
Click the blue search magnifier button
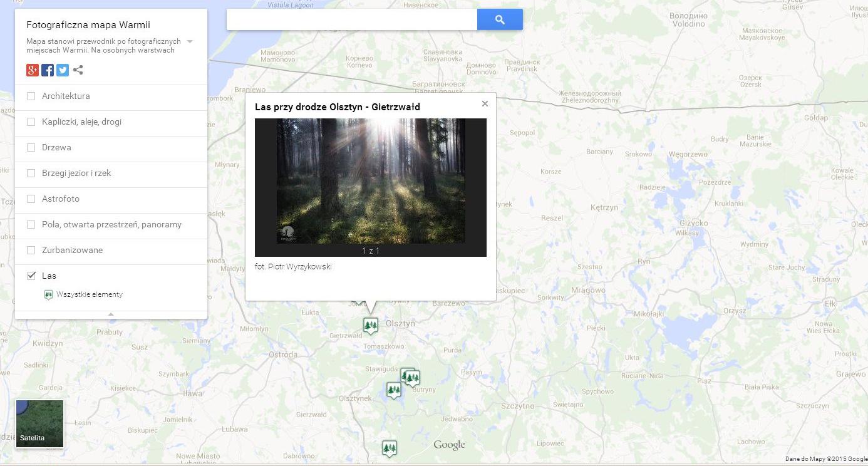(x=500, y=19)
